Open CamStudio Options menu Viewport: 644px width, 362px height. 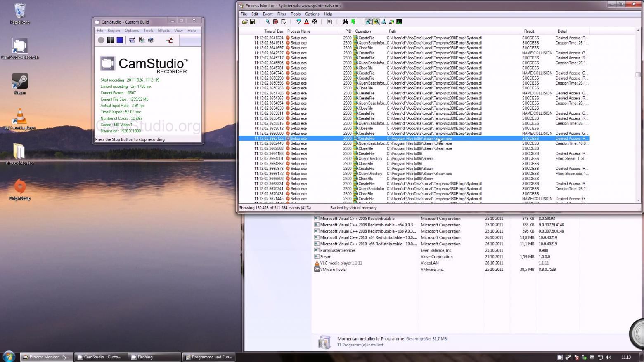click(x=132, y=31)
